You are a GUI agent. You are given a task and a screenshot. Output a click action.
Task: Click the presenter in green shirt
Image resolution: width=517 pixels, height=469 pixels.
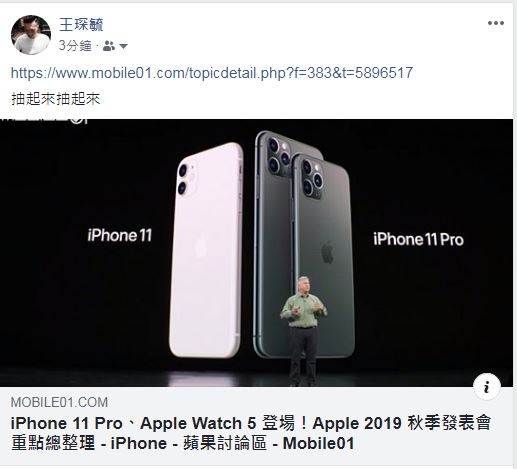[303, 330]
